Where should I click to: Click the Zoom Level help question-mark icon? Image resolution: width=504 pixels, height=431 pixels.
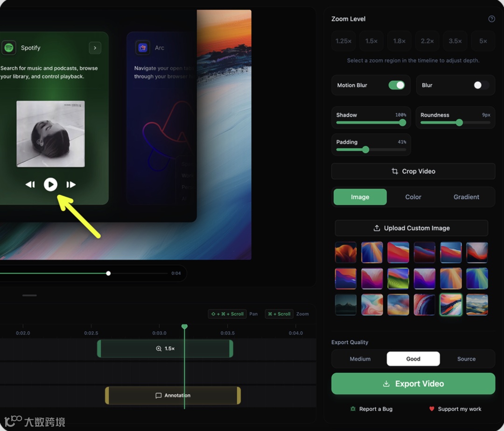[491, 19]
